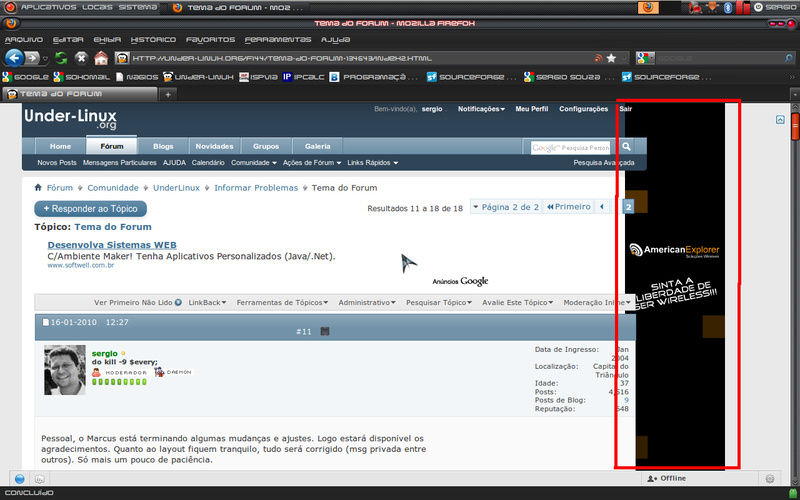Expand the Ações de Fórum menu
The width and height of the screenshot is (800, 500).
tap(312, 163)
